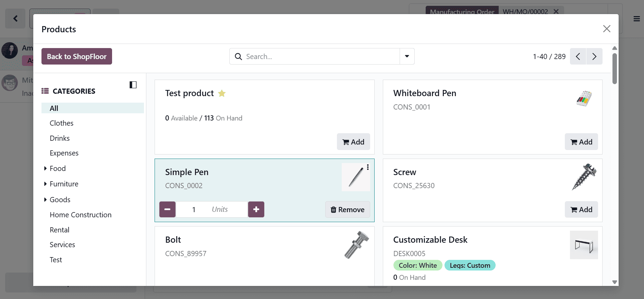The width and height of the screenshot is (644, 299).
Task: Click the trash icon on the Remove button
Action: pyautogui.click(x=334, y=209)
